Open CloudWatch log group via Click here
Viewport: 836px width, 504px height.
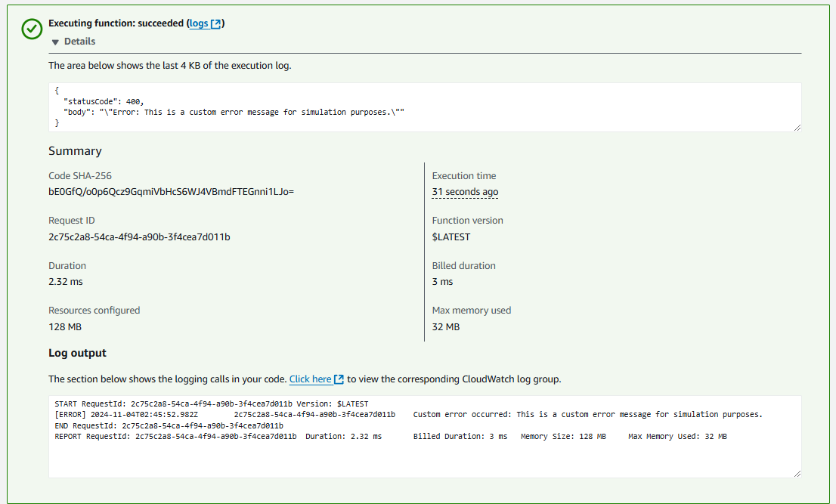310,379
